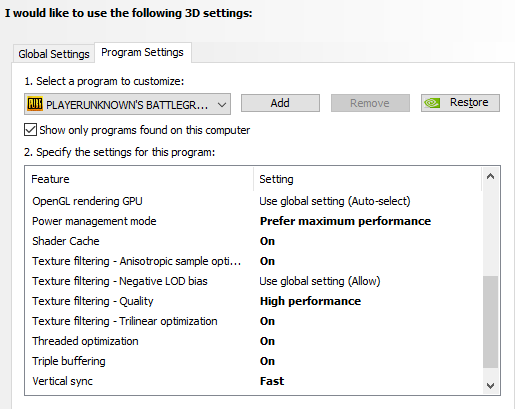Click the NVIDIA logo on Restore button
The width and height of the screenshot is (515, 409).
coord(432,103)
